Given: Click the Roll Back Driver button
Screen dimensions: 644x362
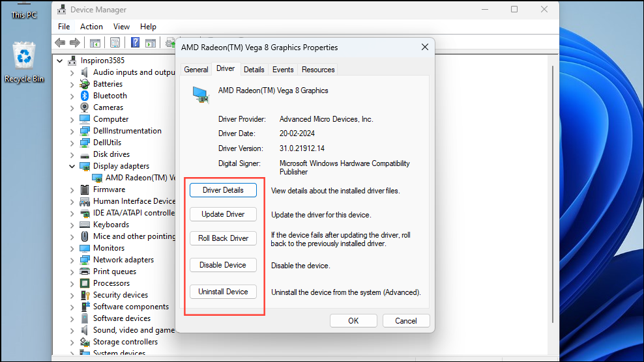Looking at the screenshot, I should pyautogui.click(x=223, y=238).
